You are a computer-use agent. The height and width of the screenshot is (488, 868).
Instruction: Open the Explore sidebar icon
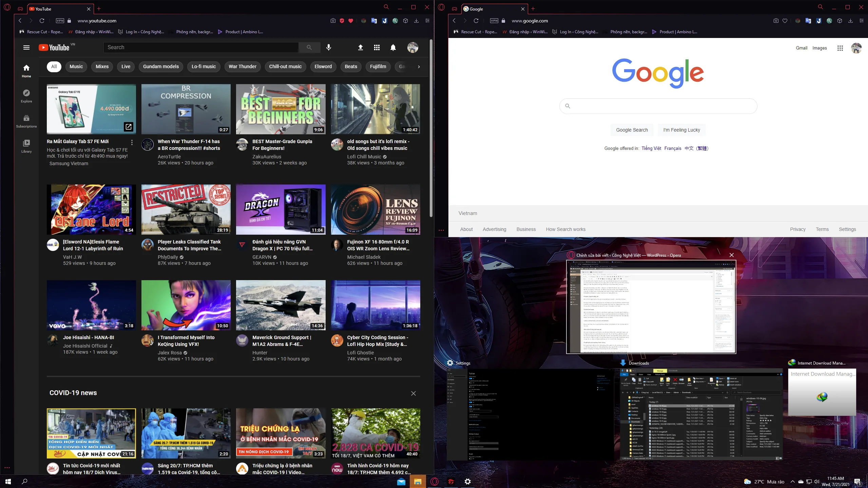click(x=26, y=96)
